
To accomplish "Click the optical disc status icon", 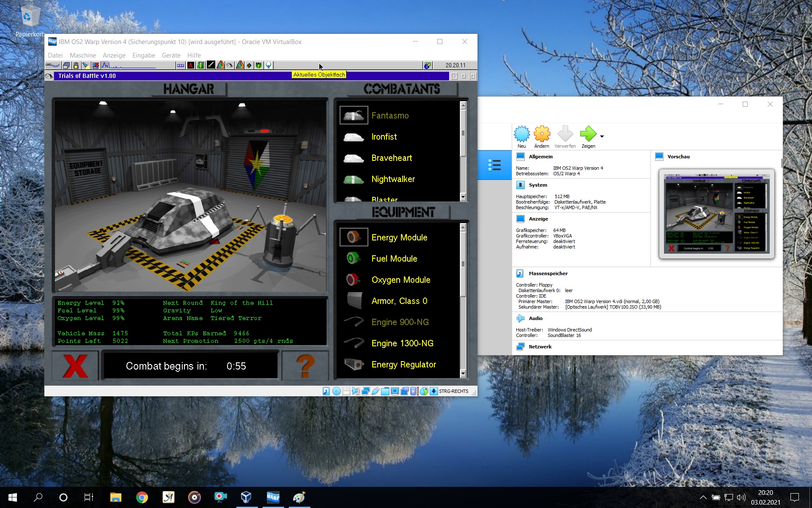I will click(337, 391).
